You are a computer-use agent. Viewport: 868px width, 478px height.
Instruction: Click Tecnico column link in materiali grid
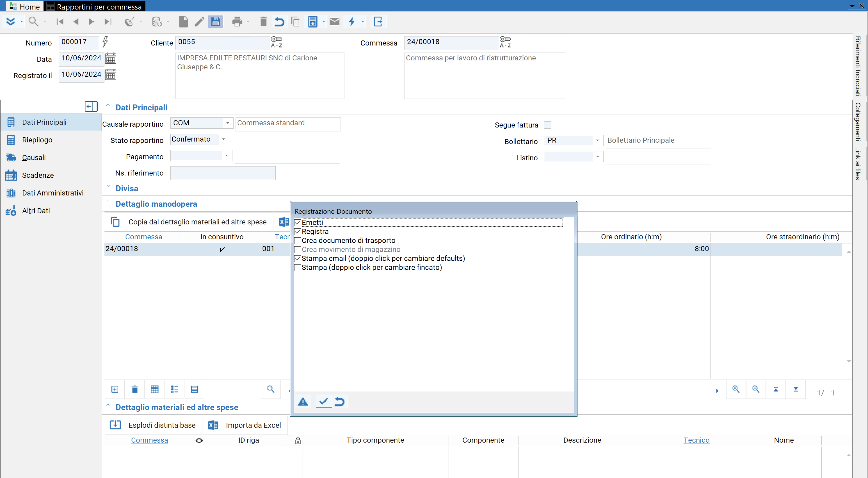(696, 440)
